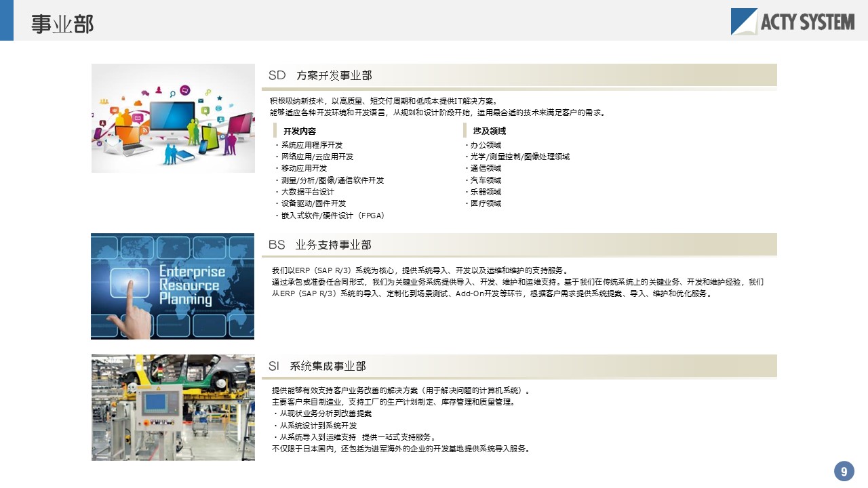Click the 医疗领域 bullet
Viewport: 868px width, 488px height.
click(483, 203)
